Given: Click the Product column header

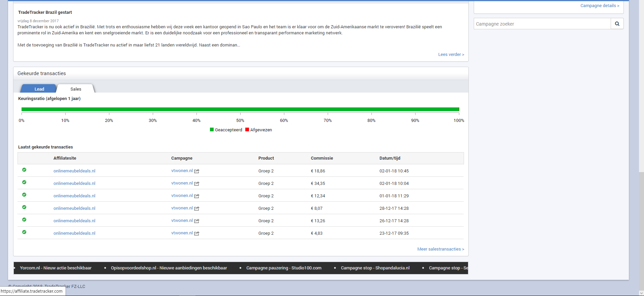Looking at the screenshot, I should 266,158.
